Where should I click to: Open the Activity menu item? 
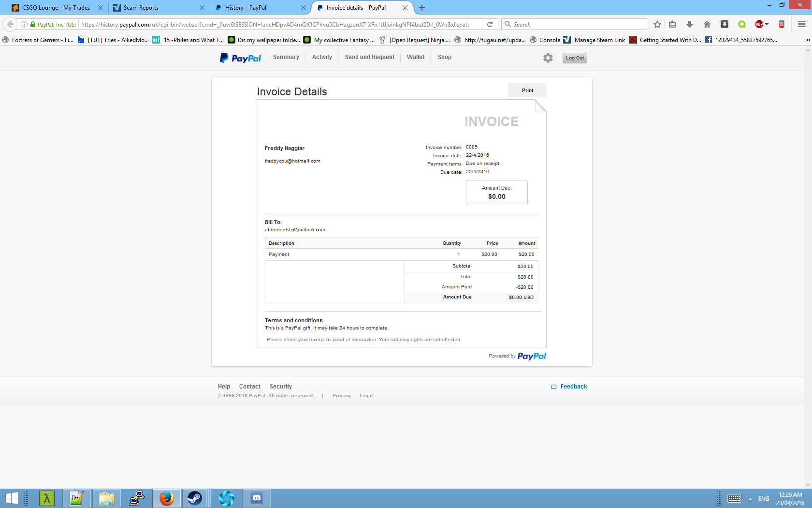pos(322,57)
